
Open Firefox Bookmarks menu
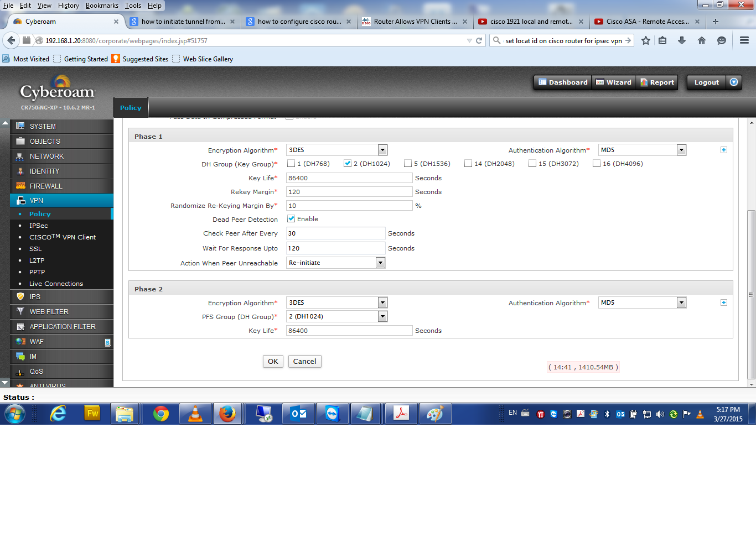[102, 6]
